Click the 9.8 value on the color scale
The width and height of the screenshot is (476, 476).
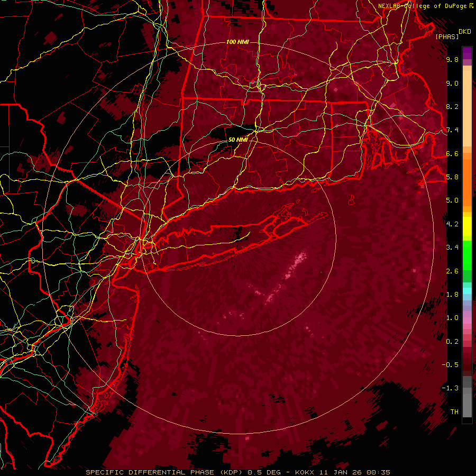coord(452,60)
